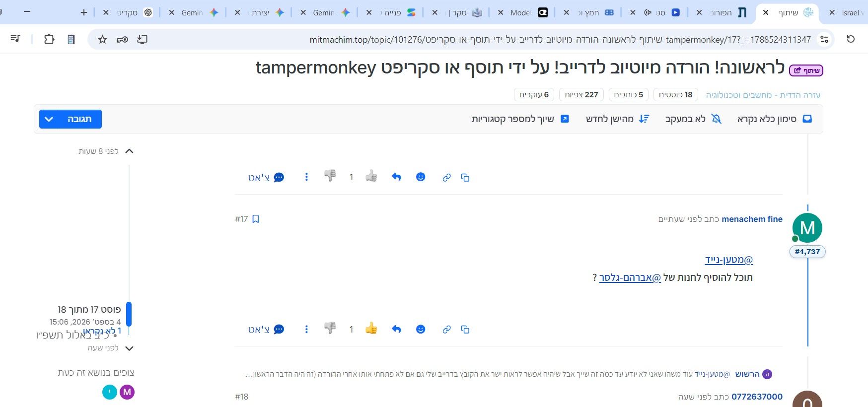This screenshot has height=407, width=868.
Task: Chat button in the upper post actions
Action: point(266,177)
